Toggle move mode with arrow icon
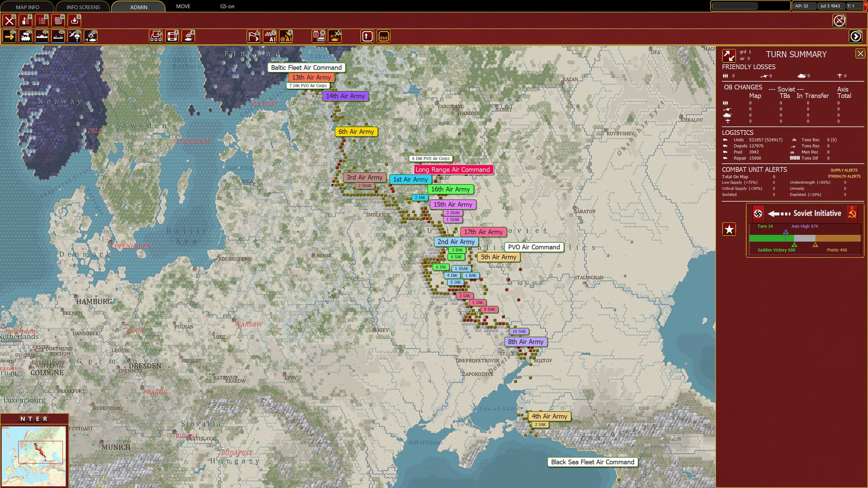 point(9,37)
